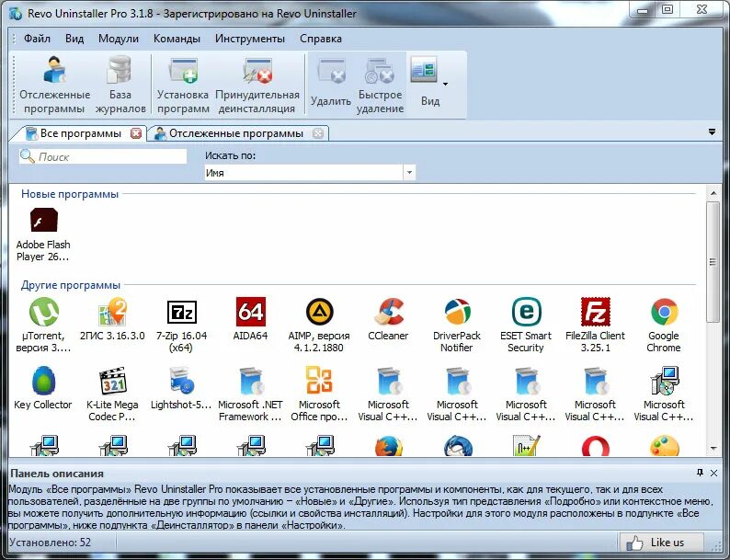730x560 pixels.
Task: Click the Новые программы group header
Action: [x=70, y=194]
